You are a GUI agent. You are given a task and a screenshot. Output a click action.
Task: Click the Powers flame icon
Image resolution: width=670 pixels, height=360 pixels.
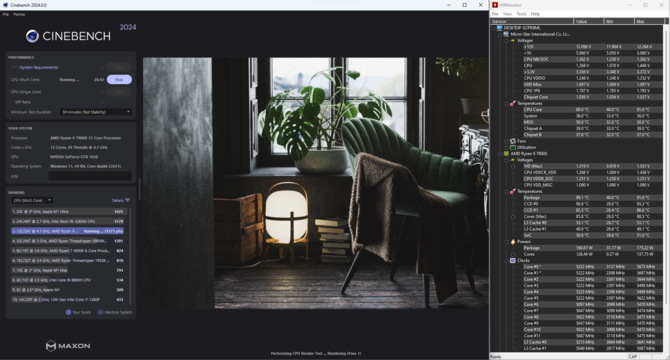513,242
